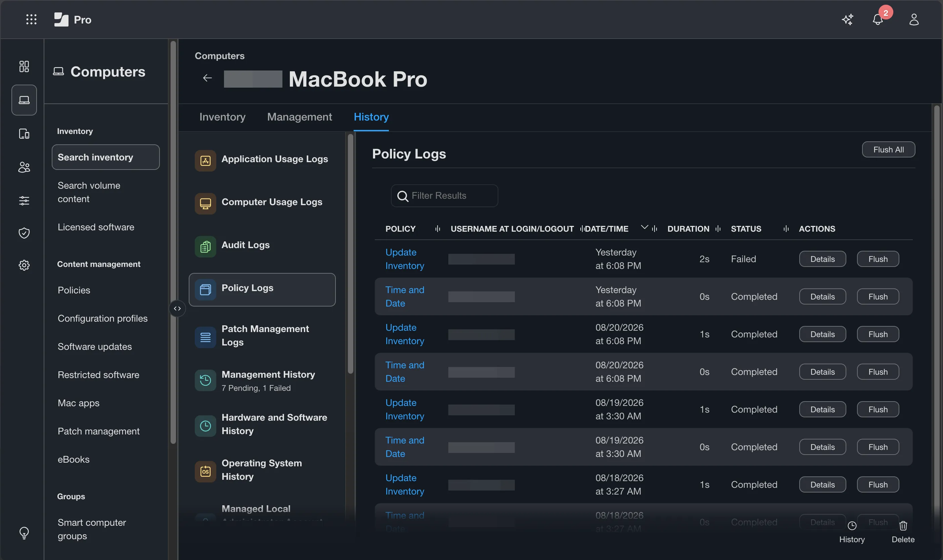
Task: Open Smart computer groups
Action: point(92,529)
